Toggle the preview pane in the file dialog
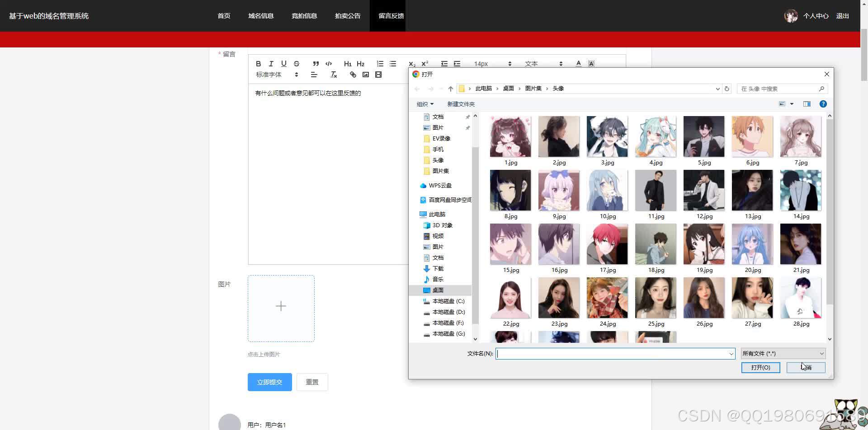Image resolution: width=868 pixels, height=430 pixels. point(807,104)
